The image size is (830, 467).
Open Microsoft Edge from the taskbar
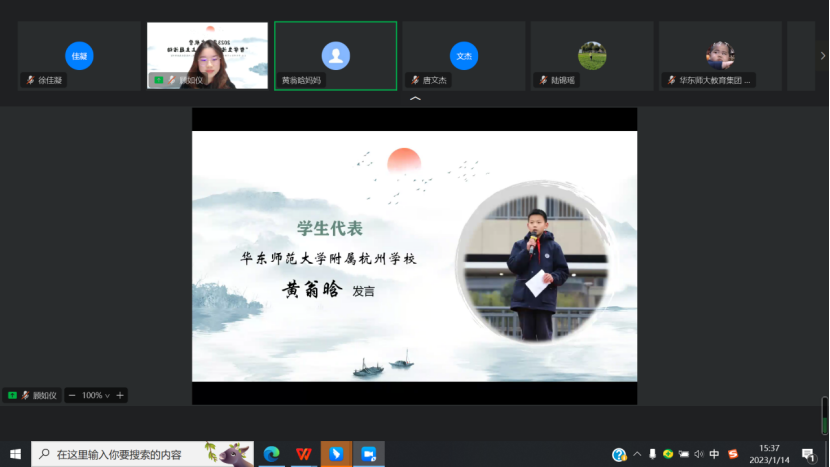click(271, 454)
